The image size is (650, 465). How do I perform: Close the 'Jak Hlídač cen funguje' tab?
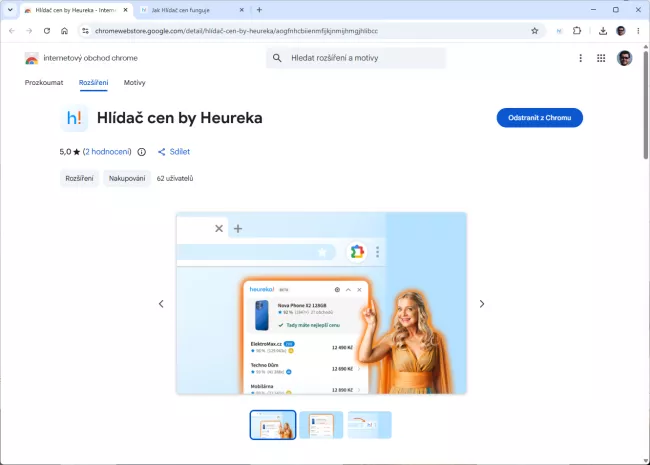pyautogui.click(x=242, y=10)
